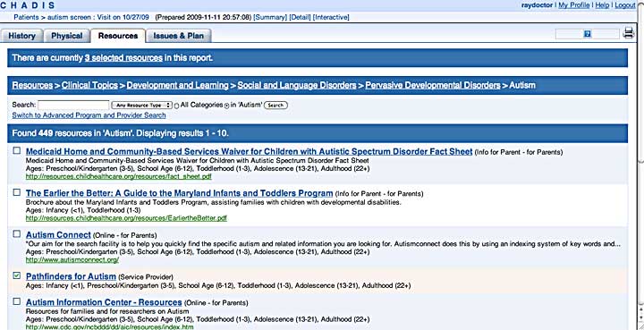Screen dimensions: 644x330
Task: Check the Medicaid Home and Community-Based Services checkbox
Action: pyautogui.click(x=16, y=150)
